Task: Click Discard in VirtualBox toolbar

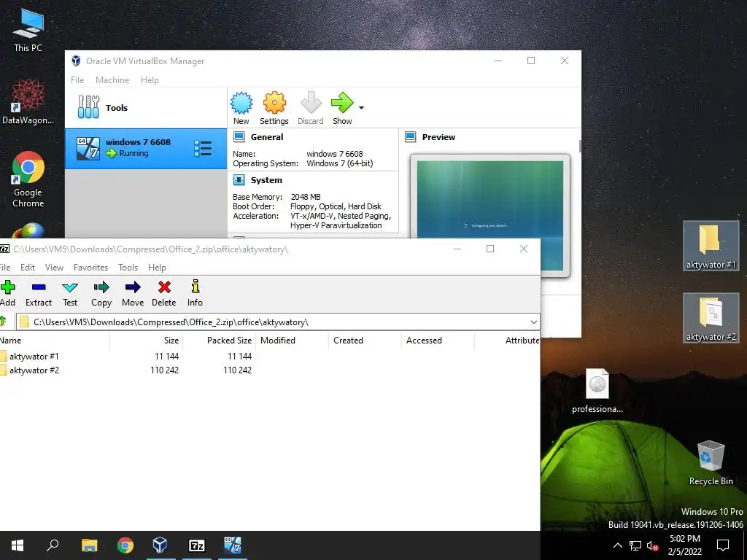Action: tap(311, 109)
